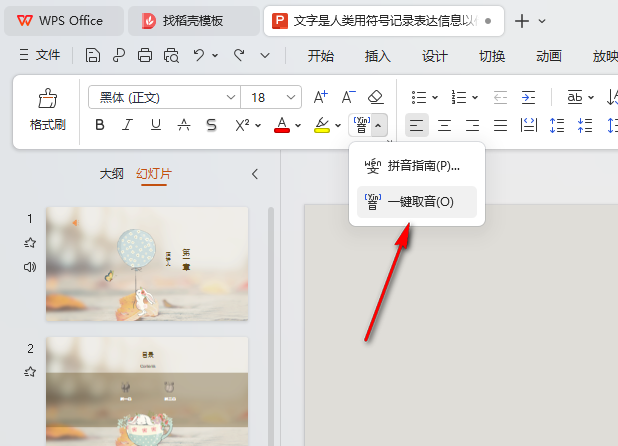Viewport: 618px width, 446px height.
Task: Activate the 格式刷 format painter
Action: 48,110
